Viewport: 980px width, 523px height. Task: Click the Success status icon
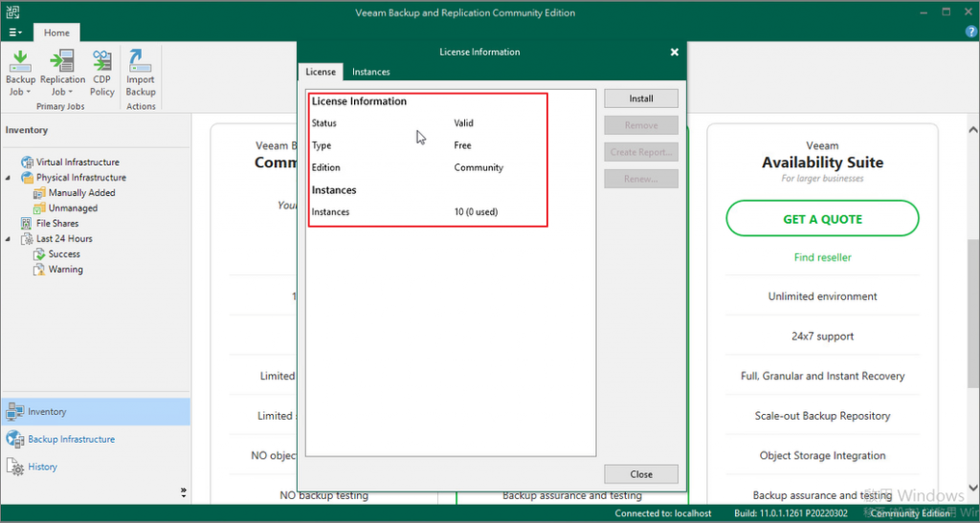point(39,254)
